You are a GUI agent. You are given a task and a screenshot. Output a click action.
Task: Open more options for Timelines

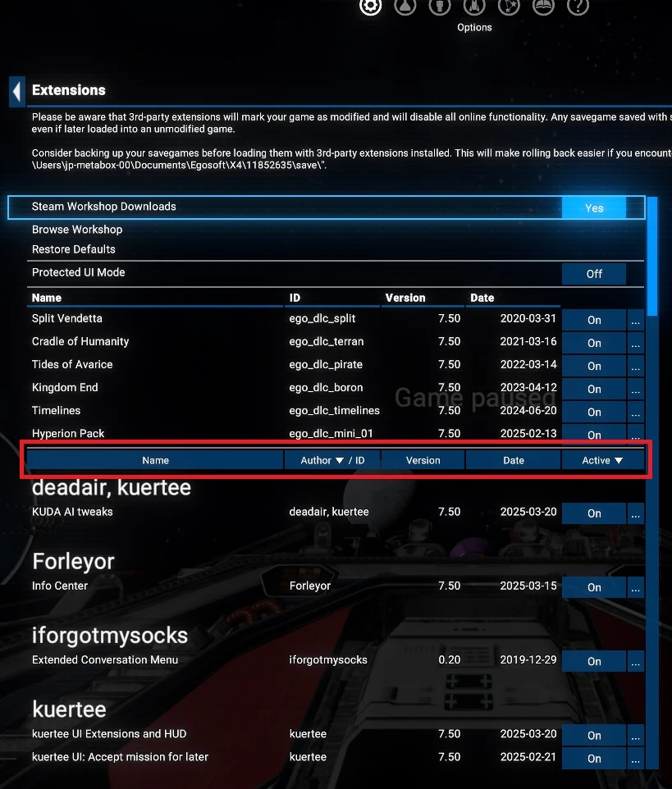[636, 413]
